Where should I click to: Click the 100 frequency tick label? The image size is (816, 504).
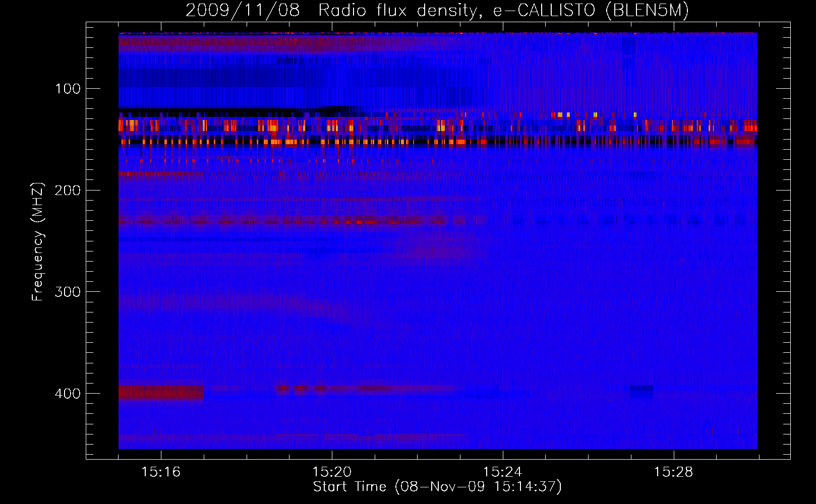tap(68, 89)
